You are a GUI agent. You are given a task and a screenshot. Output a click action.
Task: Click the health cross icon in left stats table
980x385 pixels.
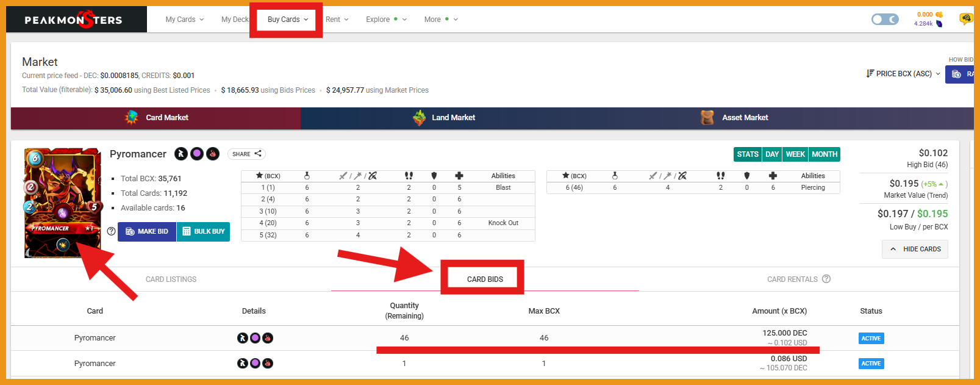(x=459, y=175)
